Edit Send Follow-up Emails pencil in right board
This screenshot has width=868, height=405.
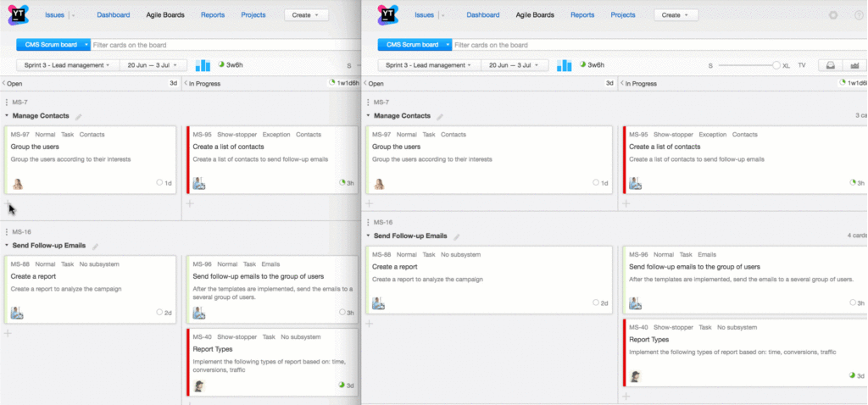point(457,236)
